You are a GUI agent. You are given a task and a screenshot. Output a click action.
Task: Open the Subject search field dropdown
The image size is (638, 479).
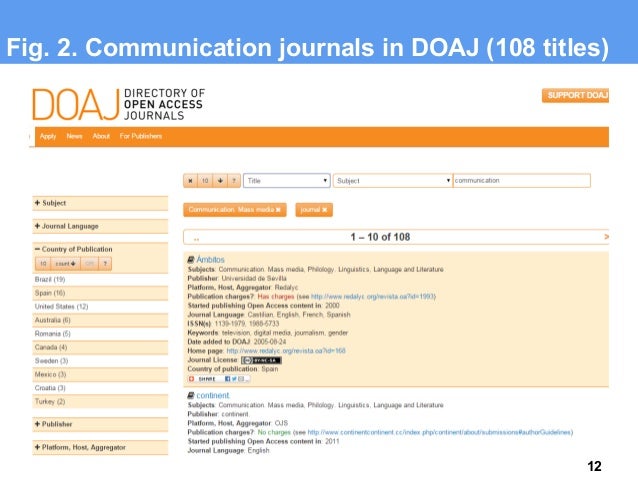[393, 181]
